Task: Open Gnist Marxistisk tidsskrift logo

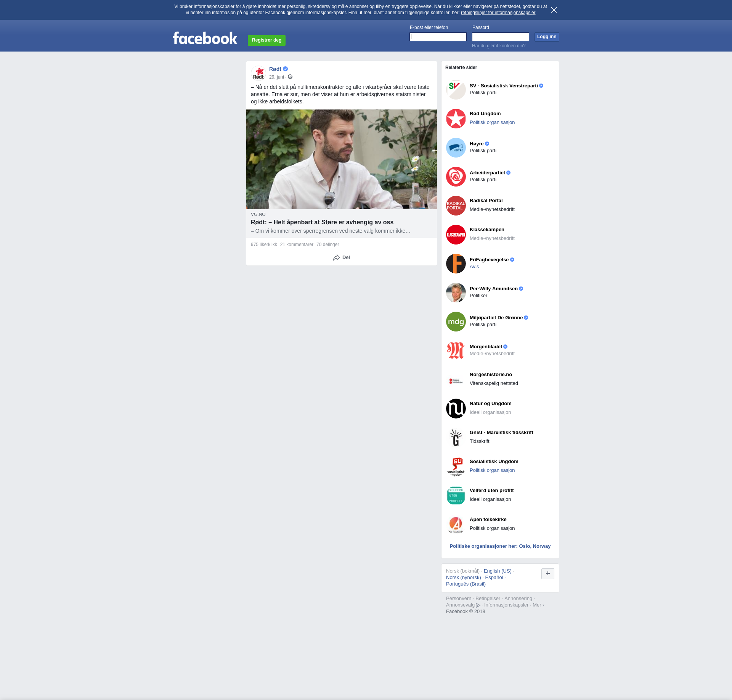Action: pyautogui.click(x=456, y=438)
